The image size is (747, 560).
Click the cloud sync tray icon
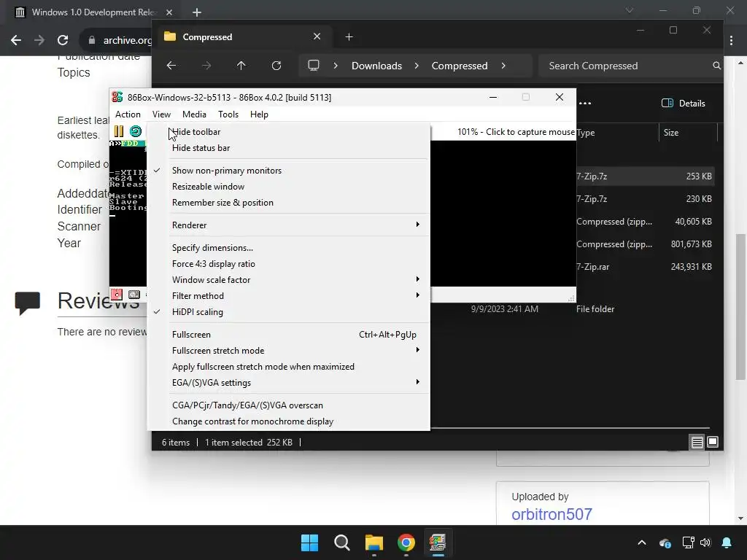(x=665, y=542)
